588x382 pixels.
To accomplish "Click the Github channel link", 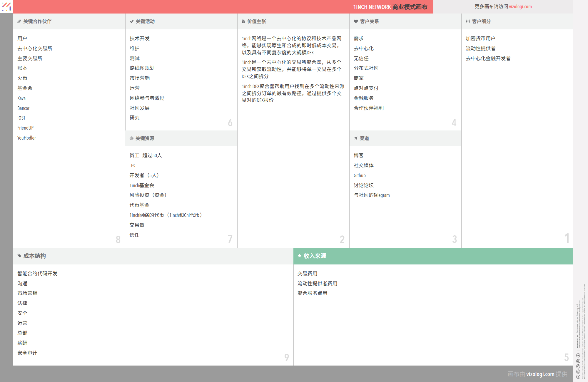I will (360, 175).
